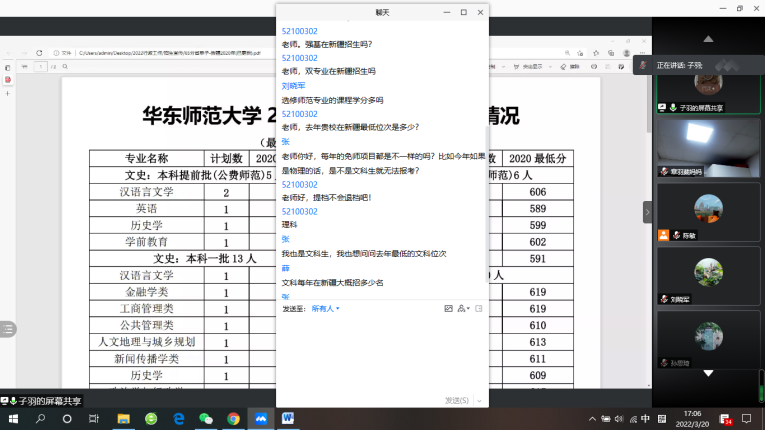765x430 pixels.
Task: Open File Explorer from the taskbar
Action: [x=123, y=419]
